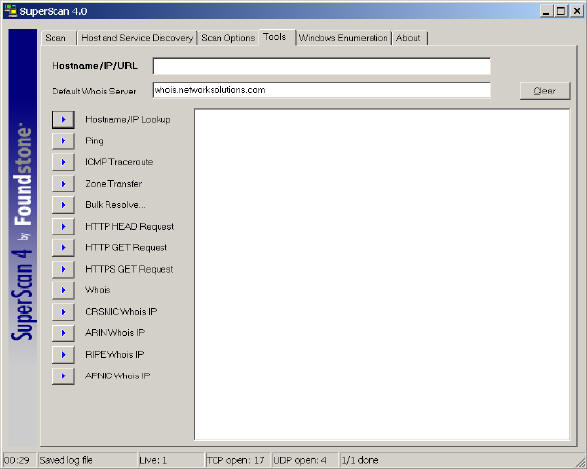Open the Scan Options tab
The width and height of the screenshot is (587, 469).
click(x=228, y=38)
